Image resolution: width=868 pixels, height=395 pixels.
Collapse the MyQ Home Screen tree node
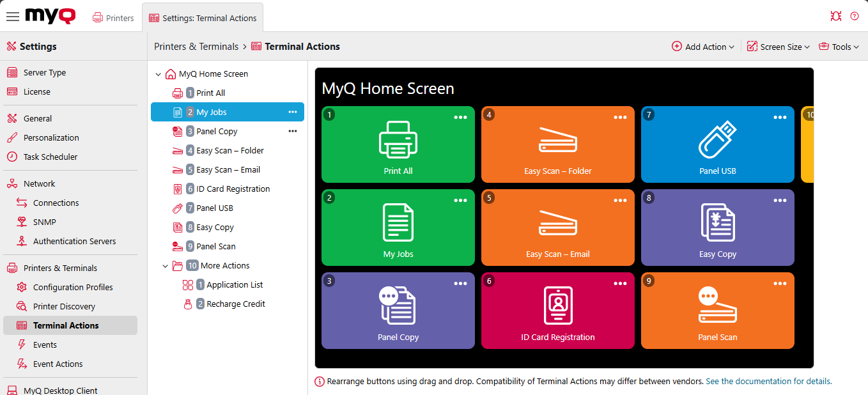pos(159,74)
